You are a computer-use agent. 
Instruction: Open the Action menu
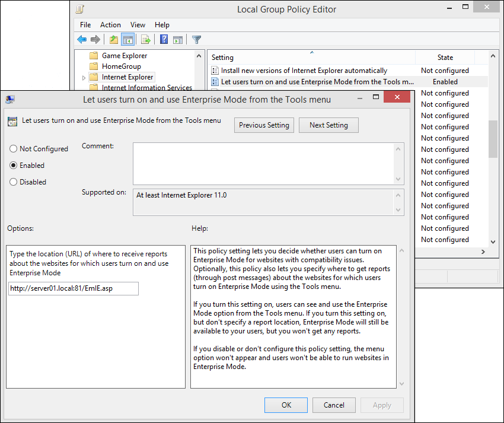click(110, 25)
